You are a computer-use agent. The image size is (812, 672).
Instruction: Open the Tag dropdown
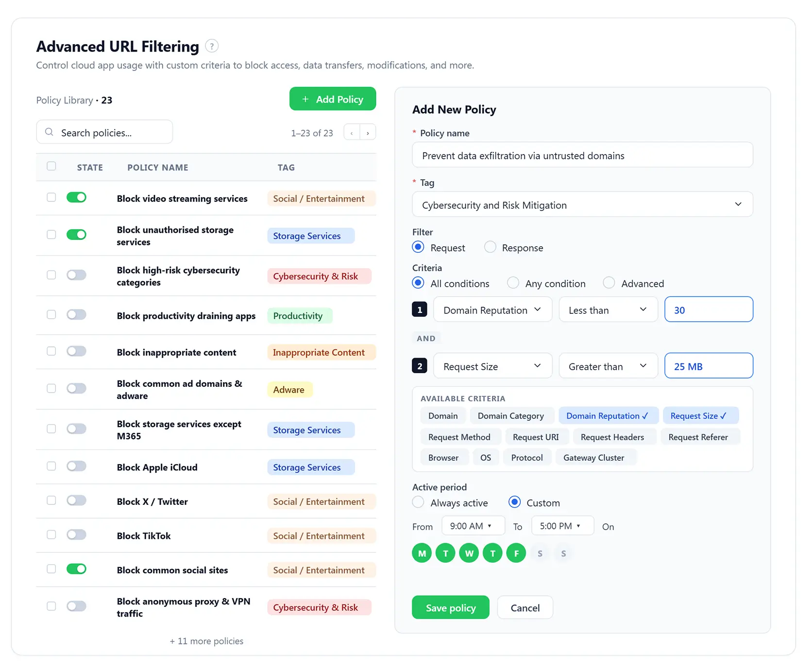pos(582,205)
